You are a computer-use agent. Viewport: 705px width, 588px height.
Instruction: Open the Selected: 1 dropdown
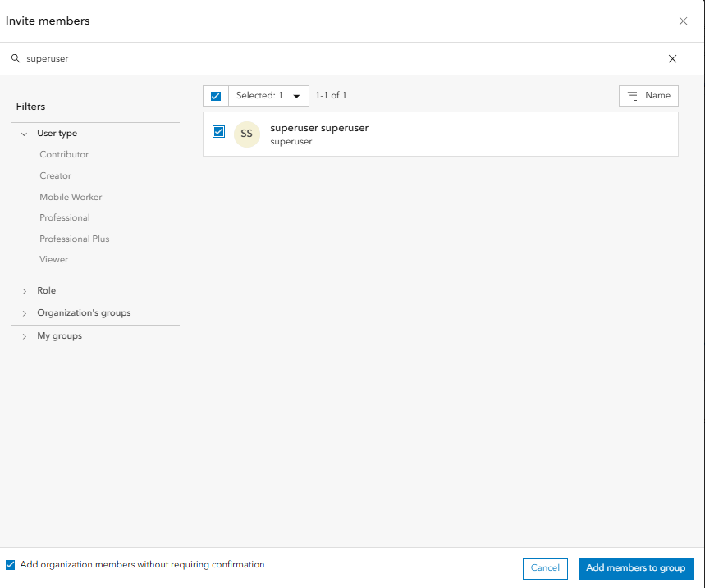pyautogui.click(x=268, y=96)
